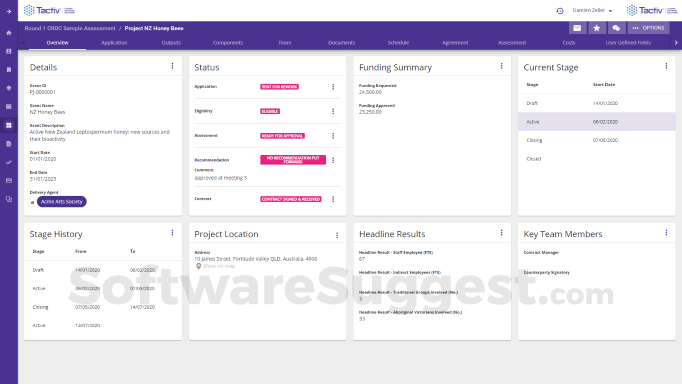Click the bookmark icon in the sidebar
Screen dimensions: 682x384
pos(9,70)
